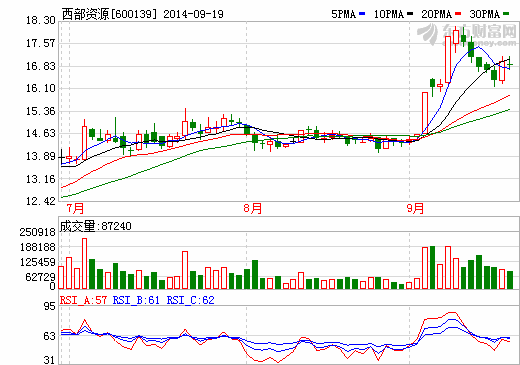
Task: Click the 10PMA black legend swatch
Action: coord(410,14)
